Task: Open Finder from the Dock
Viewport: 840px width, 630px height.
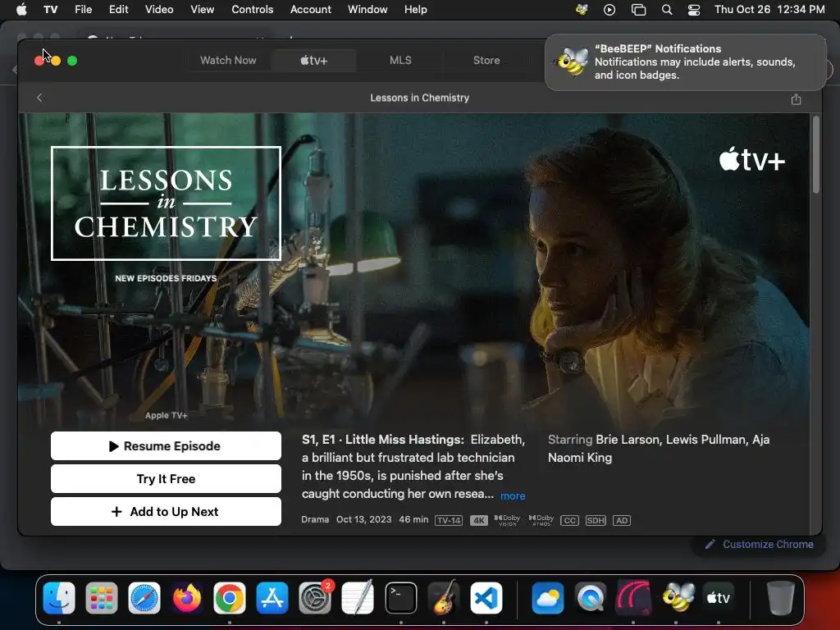Action: coord(59,598)
